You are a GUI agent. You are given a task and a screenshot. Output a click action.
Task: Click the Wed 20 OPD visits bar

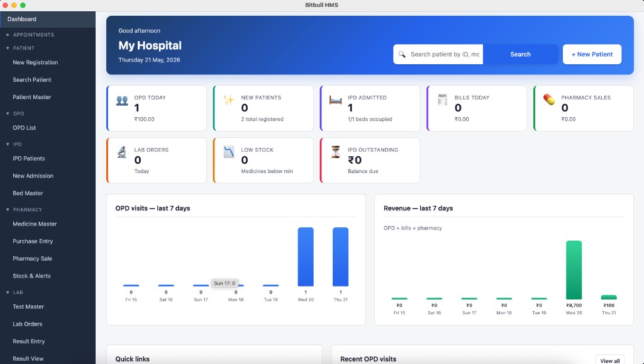[x=306, y=257]
